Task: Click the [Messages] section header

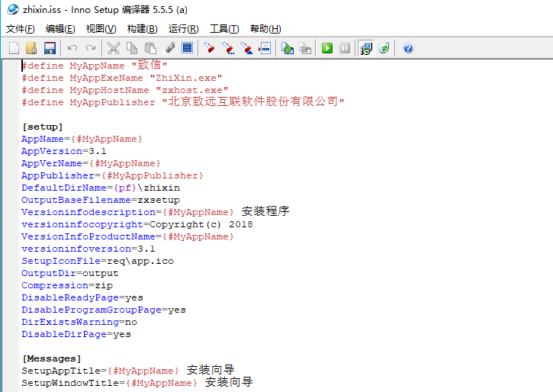Action: click(x=52, y=359)
